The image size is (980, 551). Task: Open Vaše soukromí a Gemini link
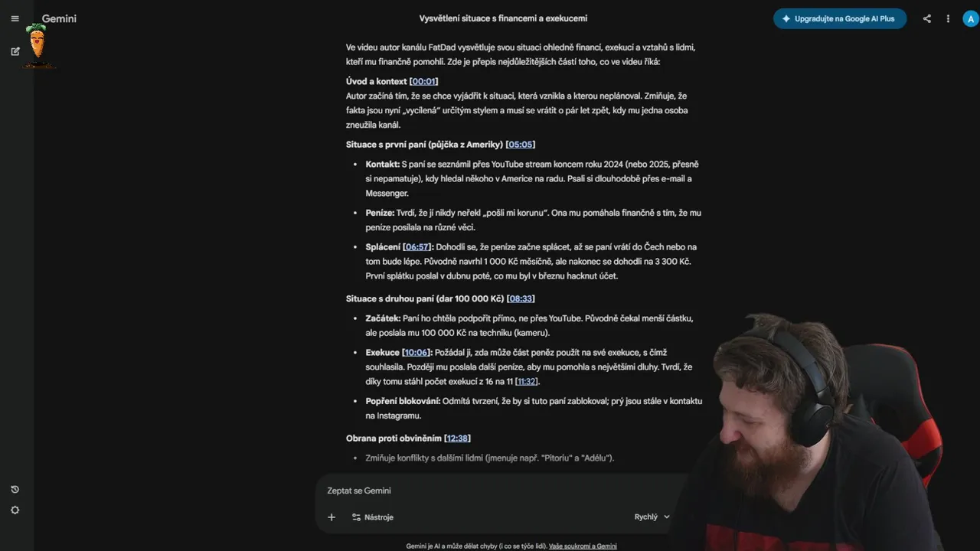point(583,546)
